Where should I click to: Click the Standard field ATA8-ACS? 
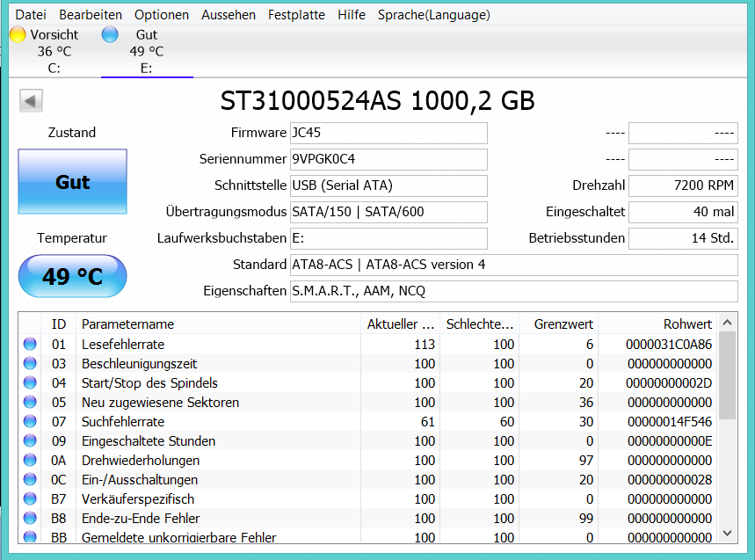click(x=514, y=265)
